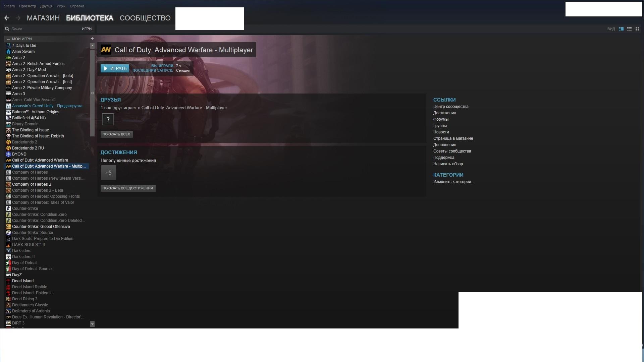Viewport: 644px width, 362px height.
Task: Select Dead Rising 3 entry
Action: tap(47, 299)
